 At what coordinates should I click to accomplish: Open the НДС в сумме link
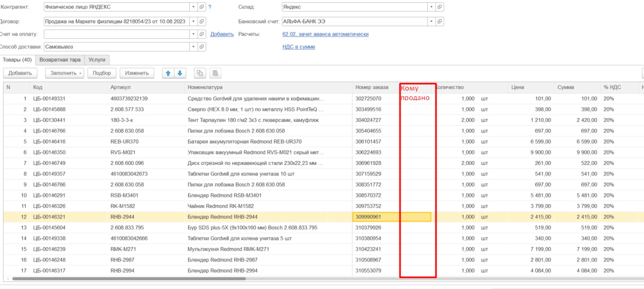tap(299, 47)
